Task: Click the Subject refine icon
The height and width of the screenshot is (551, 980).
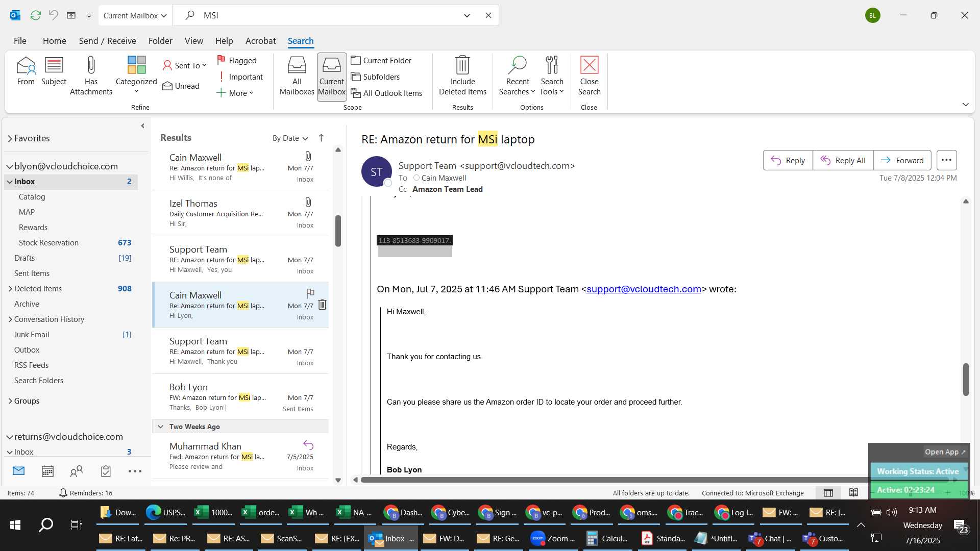Action: point(54,71)
